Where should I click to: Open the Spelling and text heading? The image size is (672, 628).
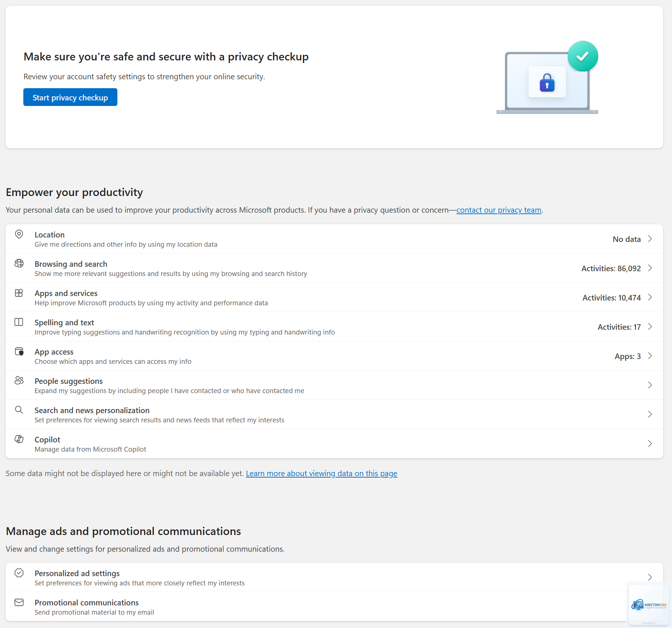pos(64,322)
